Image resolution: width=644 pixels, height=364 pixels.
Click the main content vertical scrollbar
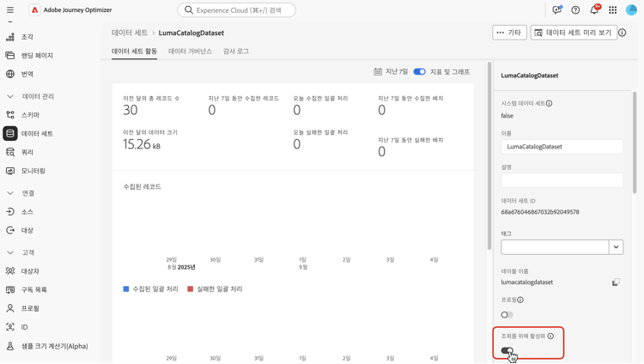(489, 155)
